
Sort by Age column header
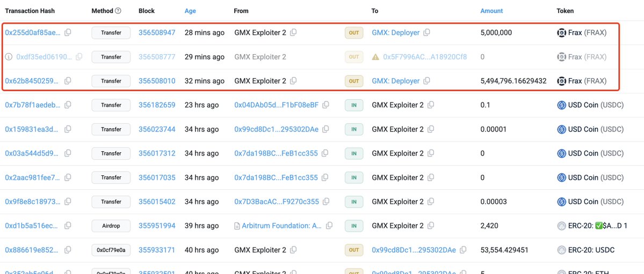tap(190, 11)
